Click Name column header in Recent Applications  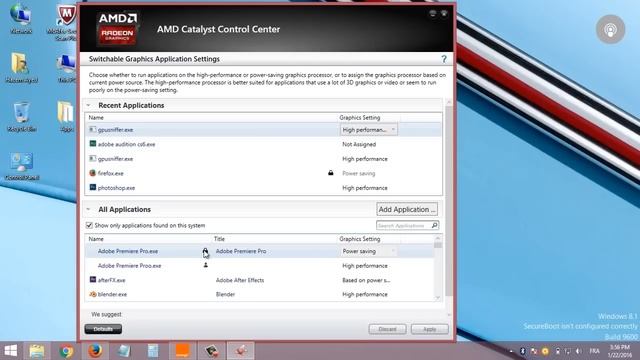[96, 118]
